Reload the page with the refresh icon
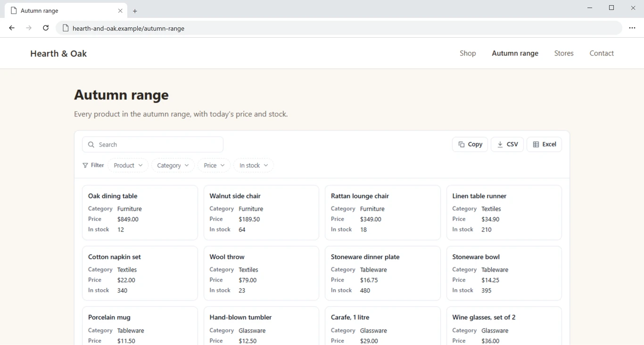The height and width of the screenshot is (345, 644). click(46, 28)
